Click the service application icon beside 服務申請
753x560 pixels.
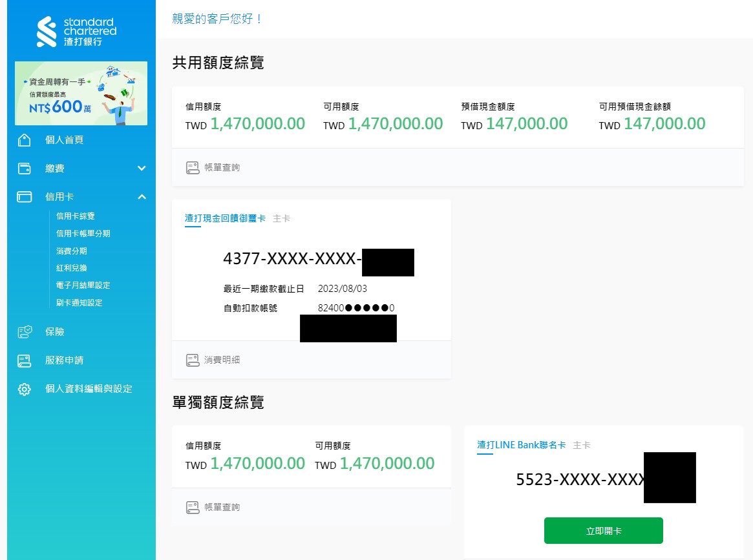pyautogui.click(x=25, y=360)
